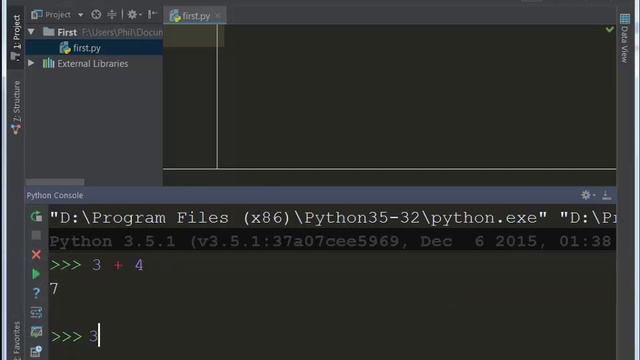Click the console input prompt line
The width and height of the screenshot is (640, 360).
[x=332, y=337]
